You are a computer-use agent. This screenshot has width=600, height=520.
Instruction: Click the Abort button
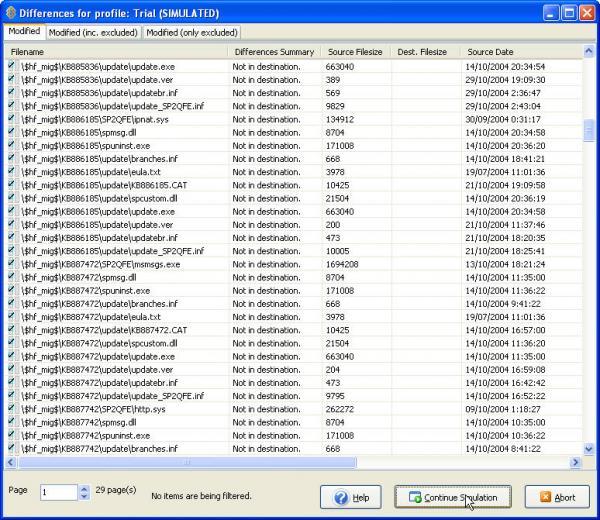click(557, 497)
